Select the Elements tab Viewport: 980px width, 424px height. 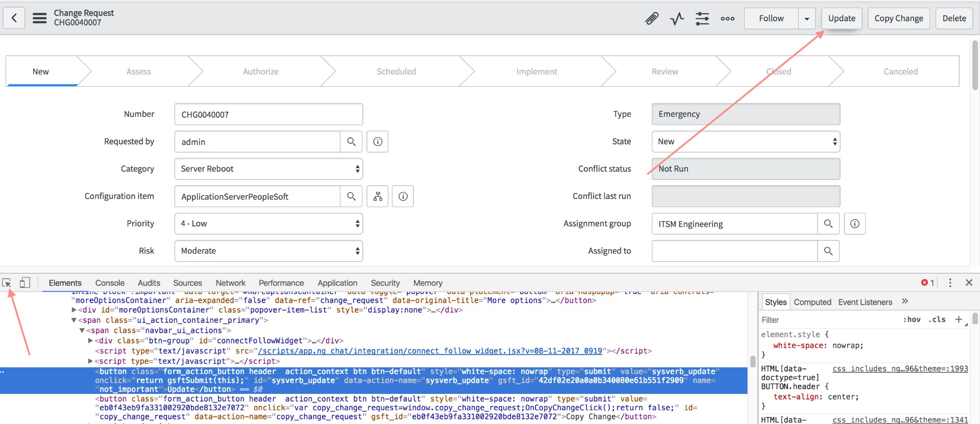coord(65,283)
